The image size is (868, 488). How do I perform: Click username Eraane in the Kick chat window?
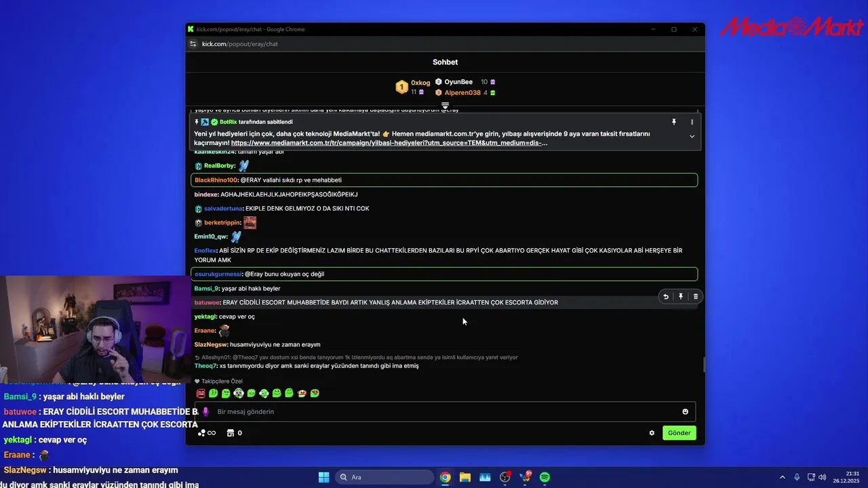coord(205,331)
